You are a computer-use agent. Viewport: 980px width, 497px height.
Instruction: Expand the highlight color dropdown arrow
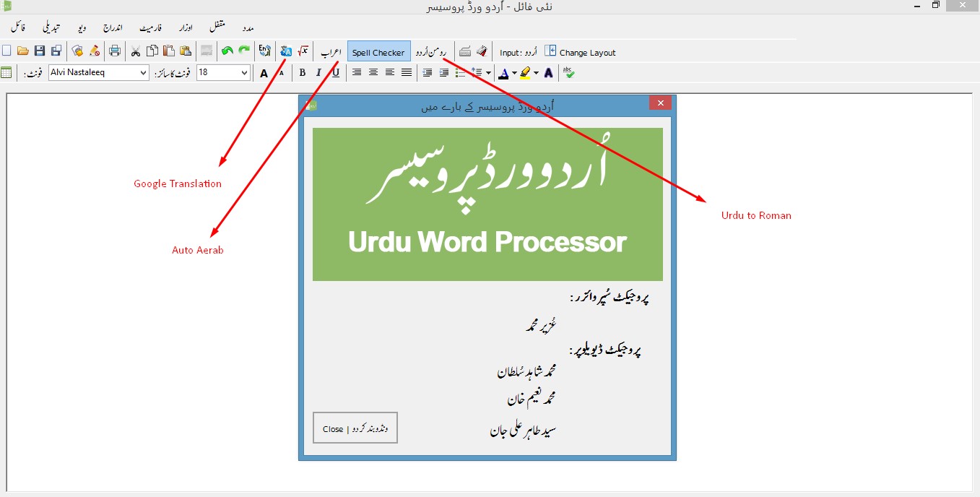click(x=537, y=73)
